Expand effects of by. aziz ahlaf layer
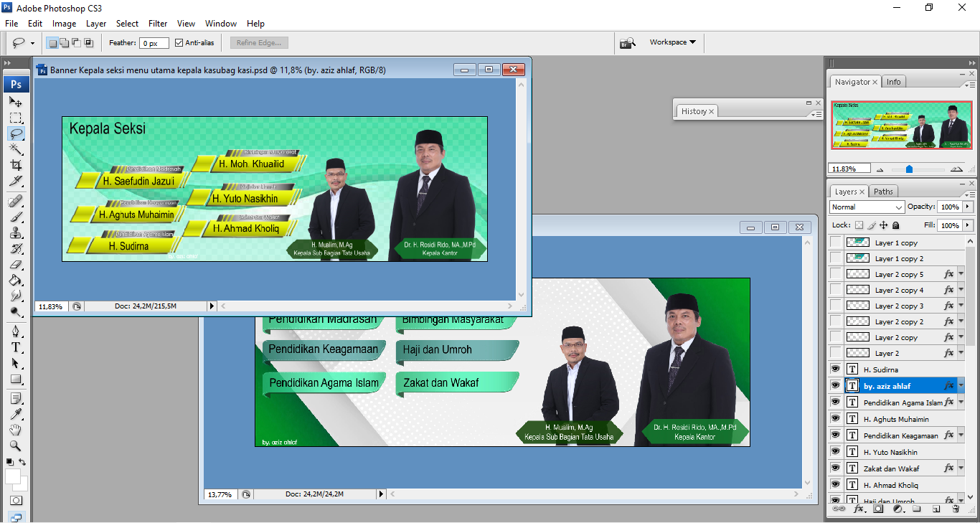The image size is (980, 523). (961, 385)
